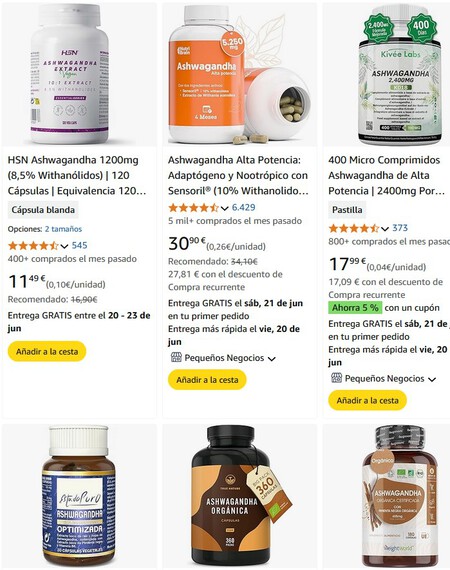Select the Cápsula blanda format badge
This screenshot has width=450, height=570.
pyautogui.click(x=43, y=210)
